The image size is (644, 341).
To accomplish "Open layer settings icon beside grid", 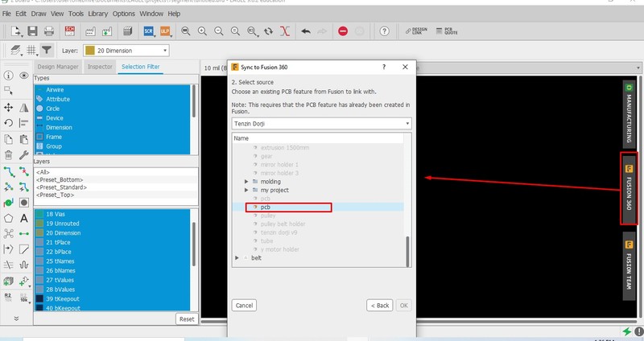I will (x=15, y=50).
